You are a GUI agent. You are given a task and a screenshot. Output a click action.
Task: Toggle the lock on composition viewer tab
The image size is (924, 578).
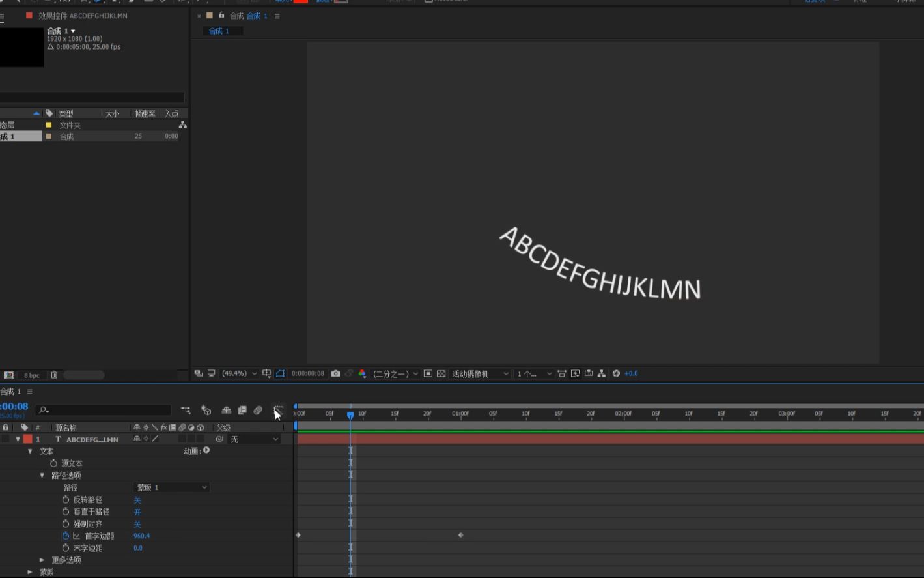tap(222, 16)
